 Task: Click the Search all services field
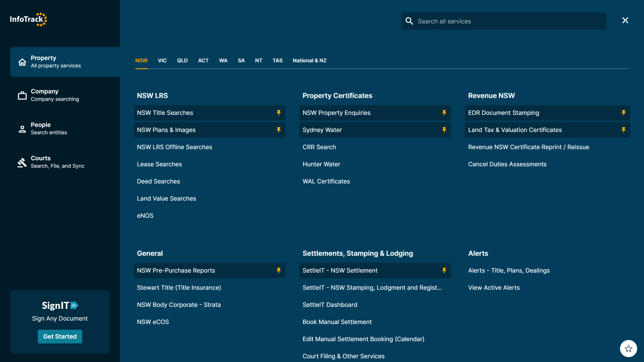504,21
